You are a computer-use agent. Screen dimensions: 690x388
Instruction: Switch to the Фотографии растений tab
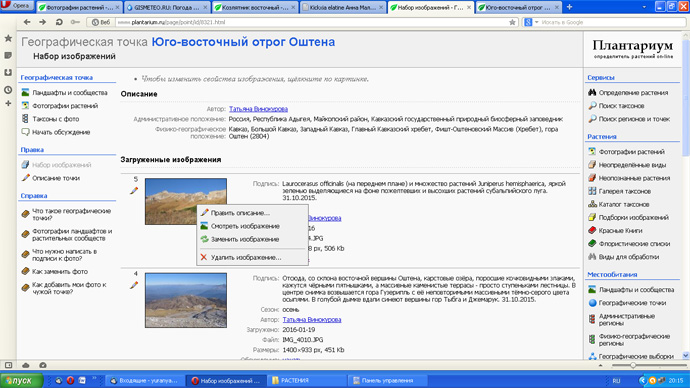point(79,7)
